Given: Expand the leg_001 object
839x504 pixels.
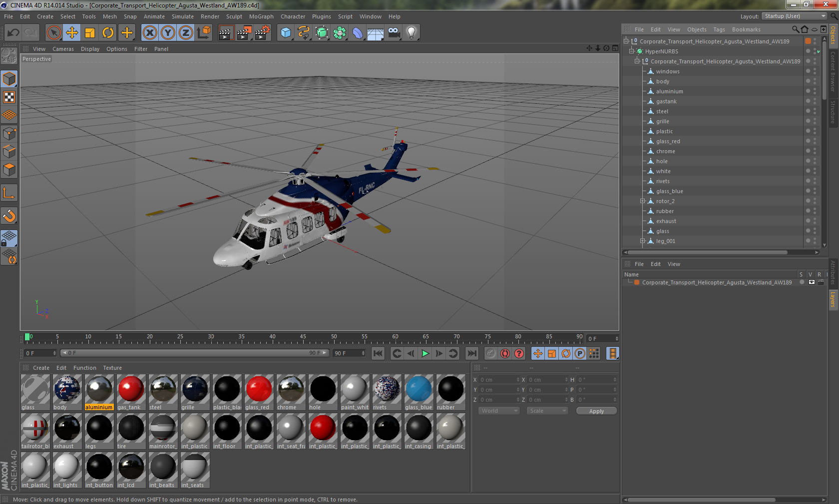Looking at the screenshot, I should point(643,241).
